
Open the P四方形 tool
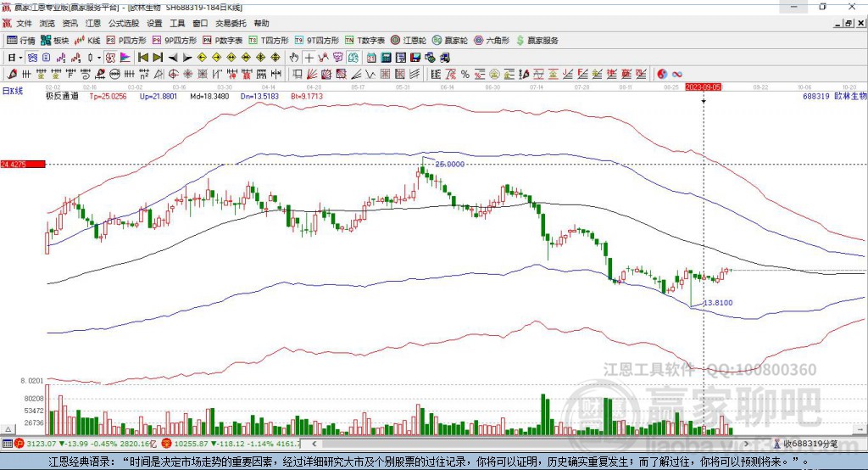(126, 41)
